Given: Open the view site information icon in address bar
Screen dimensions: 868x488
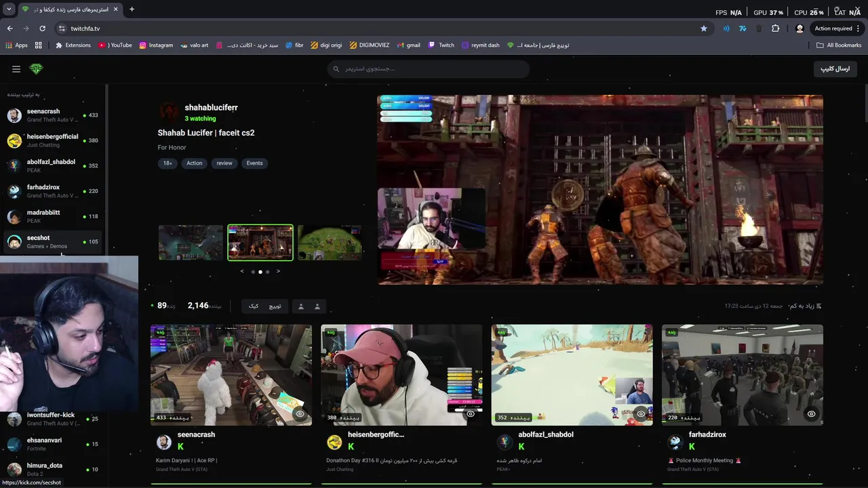Looking at the screenshot, I should click(62, 28).
